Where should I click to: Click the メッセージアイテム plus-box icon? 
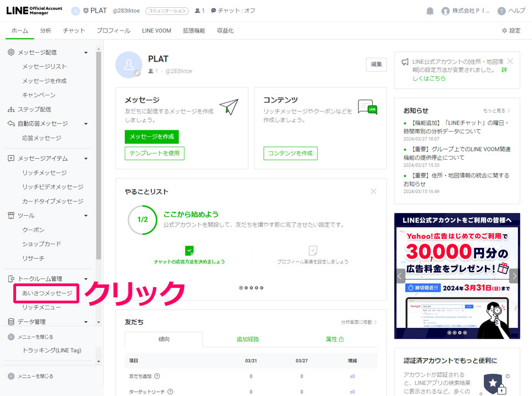pos(11,158)
